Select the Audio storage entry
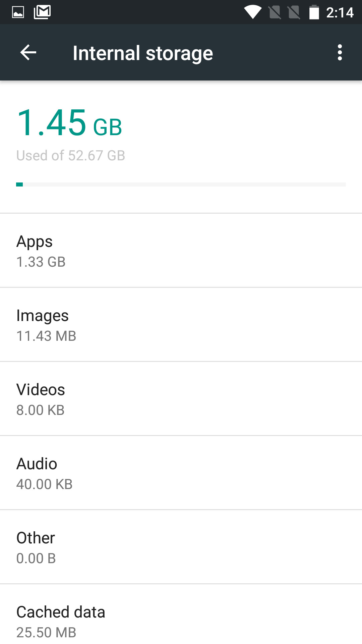 (x=181, y=473)
